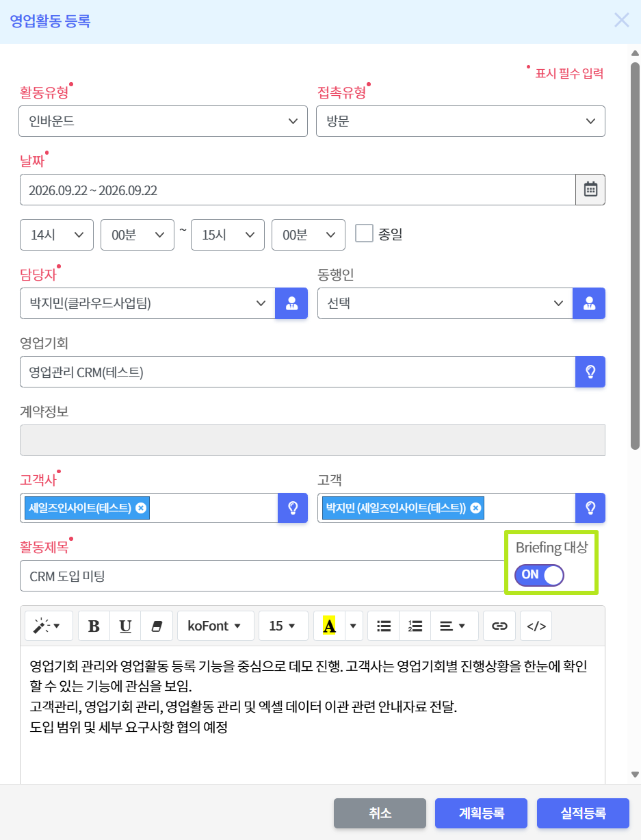This screenshot has width=641, height=840.
Task: Open the paragraph alignment dropdown
Action: (x=454, y=626)
